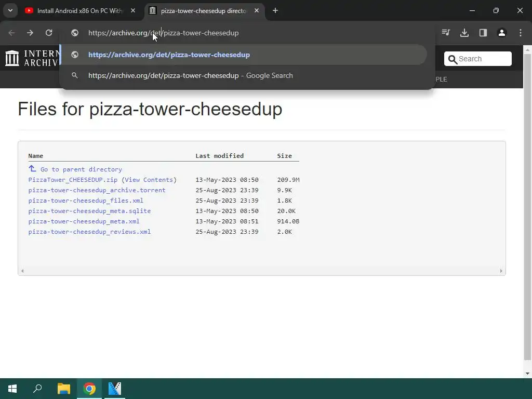The height and width of the screenshot is (399, 532).
Task: Choose the archive.org/det URL suggestion
Action: [x=244, y=55]
